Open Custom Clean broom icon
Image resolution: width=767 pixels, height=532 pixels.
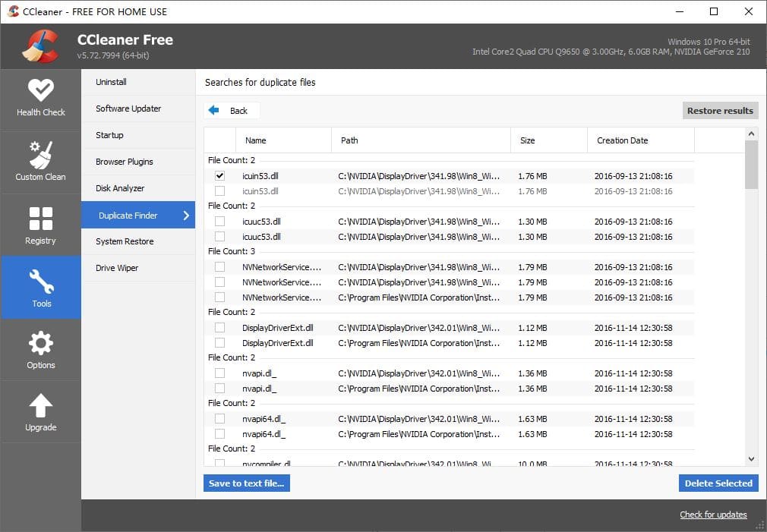(x=40, y=155)
